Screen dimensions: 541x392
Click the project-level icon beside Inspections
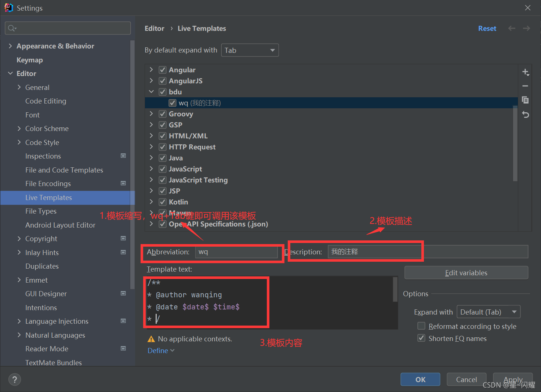click(x=123, y=156)
